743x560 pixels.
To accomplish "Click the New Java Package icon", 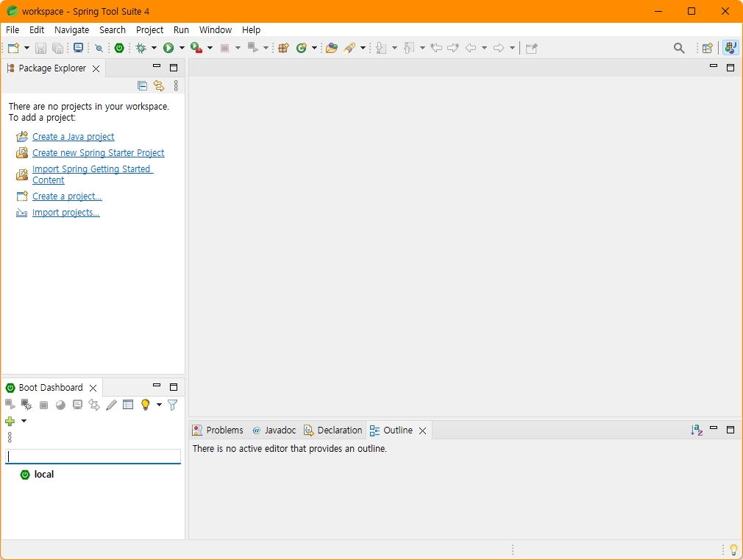I will coord(283,48).
